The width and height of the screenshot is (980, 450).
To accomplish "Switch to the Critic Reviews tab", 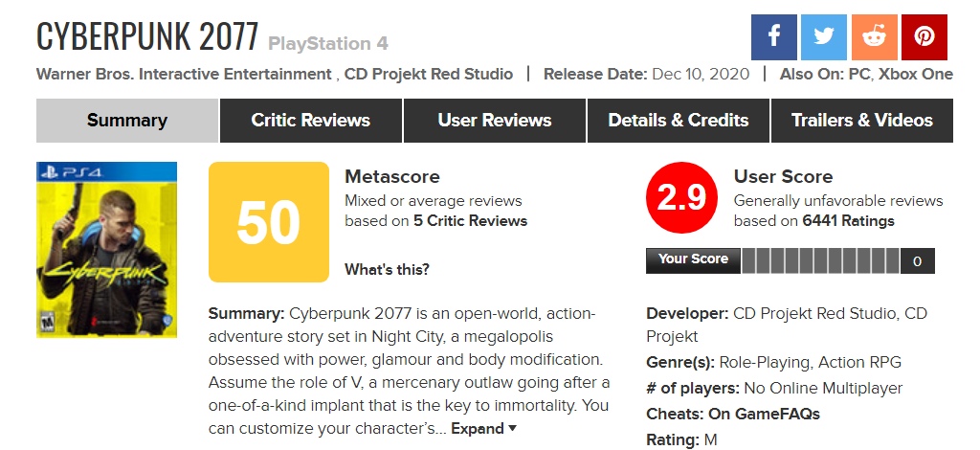I will click(310, 121).
